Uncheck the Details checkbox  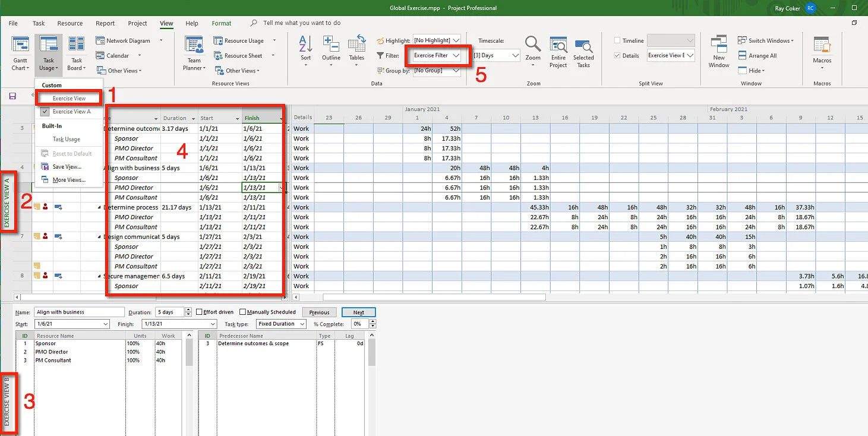617,55
